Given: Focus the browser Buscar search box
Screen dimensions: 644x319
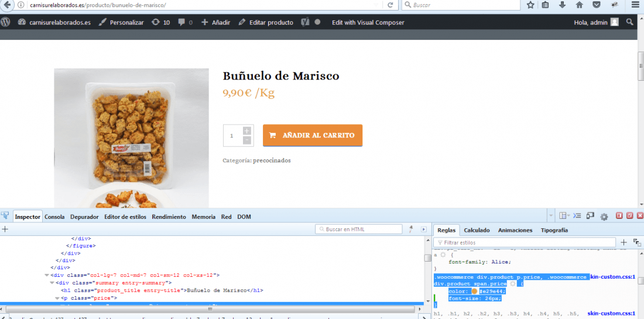Looking at the screenshot, I should (460, 5).
